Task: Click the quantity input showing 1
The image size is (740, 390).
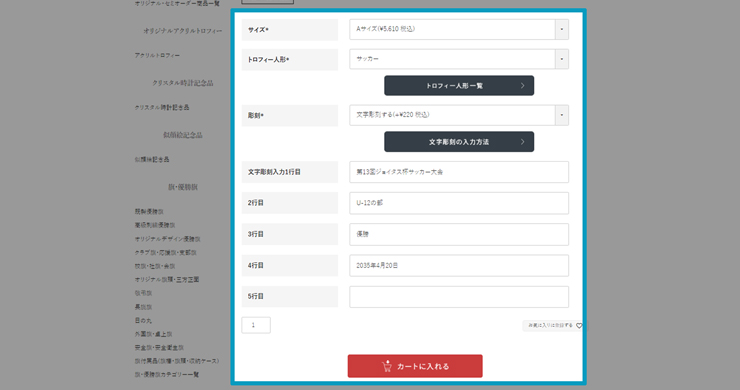Action: (x=256, y=325)
